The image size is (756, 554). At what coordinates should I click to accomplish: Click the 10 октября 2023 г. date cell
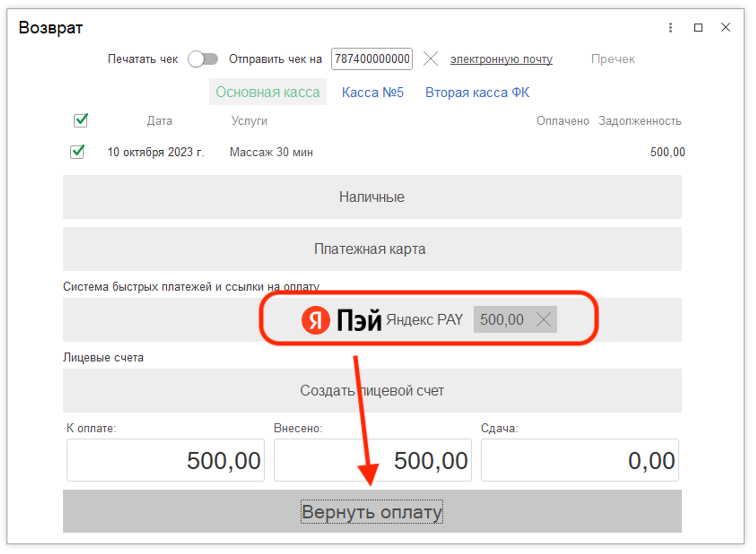[155, 152]
